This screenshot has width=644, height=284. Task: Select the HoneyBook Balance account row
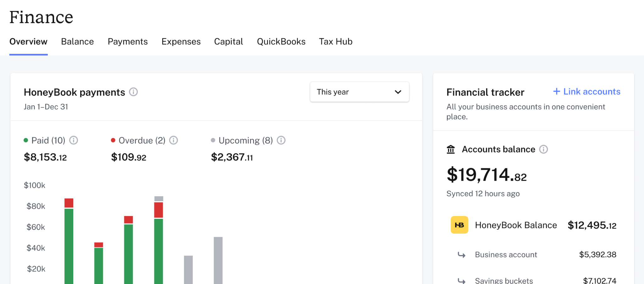pyautogui.click(x=533, y=225)
